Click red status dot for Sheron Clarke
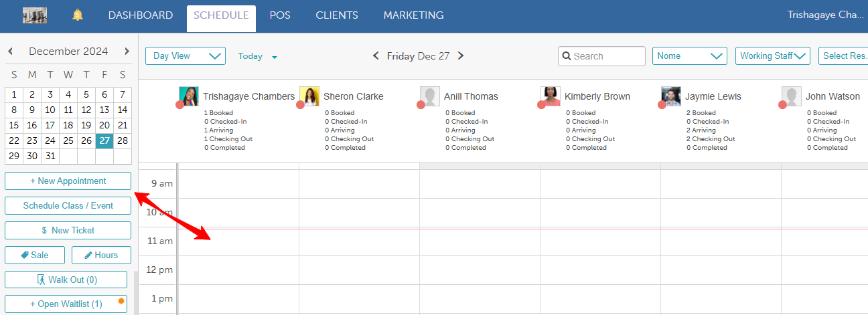The height and width of the screenshot is (315, 868). (300, 105)
